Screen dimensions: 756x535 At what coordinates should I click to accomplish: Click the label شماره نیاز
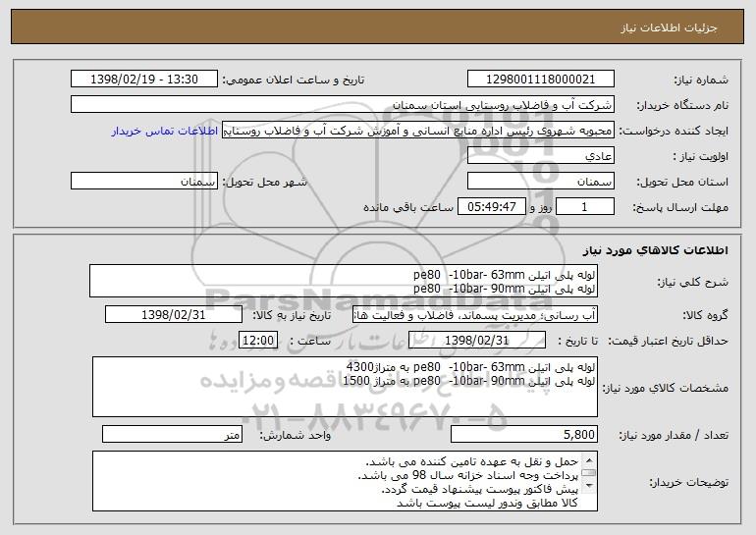(x=701, y=80)
